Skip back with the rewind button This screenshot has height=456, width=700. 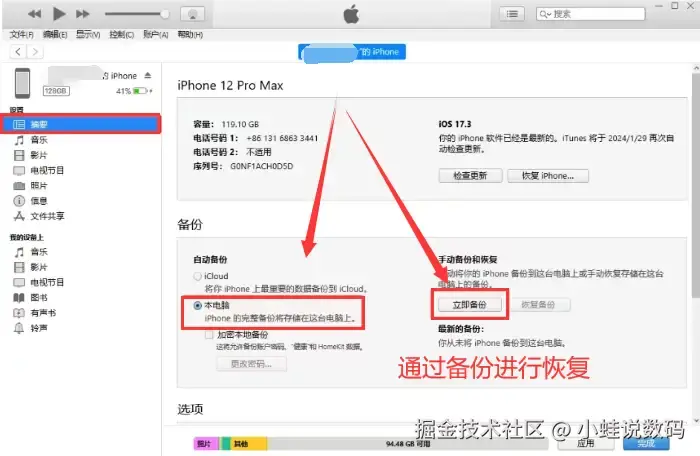point(34,14)
